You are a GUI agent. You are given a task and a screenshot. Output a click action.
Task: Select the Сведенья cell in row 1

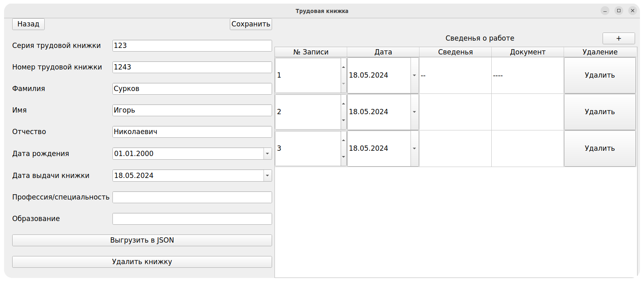pyautogui.click(x=455, y=75)
